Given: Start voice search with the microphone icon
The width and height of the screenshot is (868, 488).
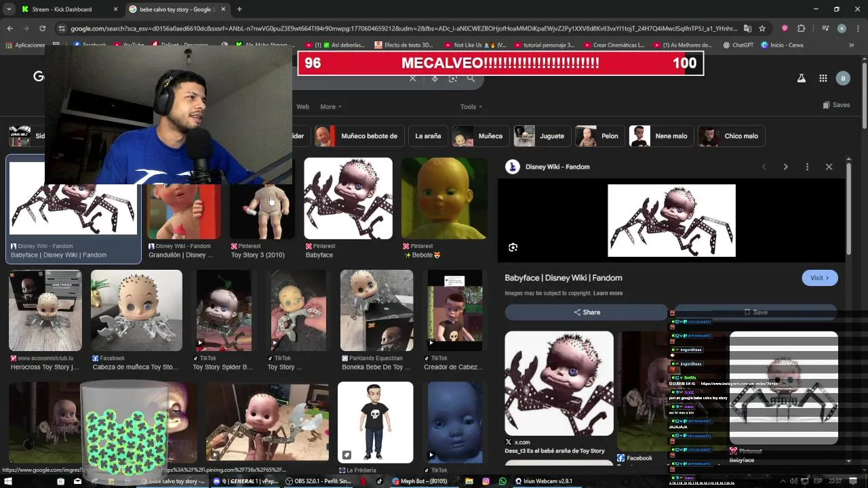Looking at the screenshot, I should point(435,79).
